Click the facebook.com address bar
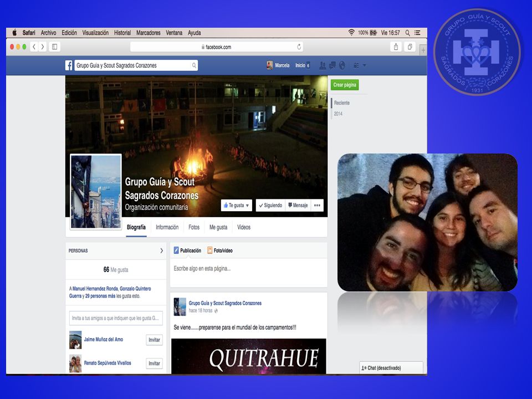The height and width of the screenshot is (399, 532). click(217, 47)
